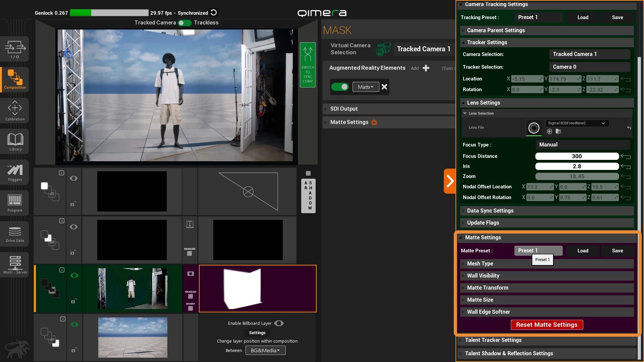The image size is (644, 362).
Task: Open the Library sidebar section
Action: click(x=15, y=141)
